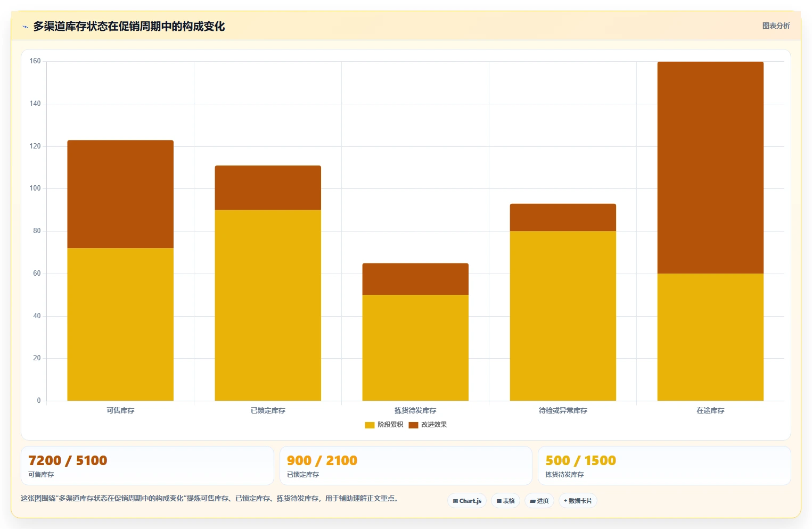Toggle the 改进效果 legend swatch
The width and height of the screenshot is (812, 529).
[413, 425]
